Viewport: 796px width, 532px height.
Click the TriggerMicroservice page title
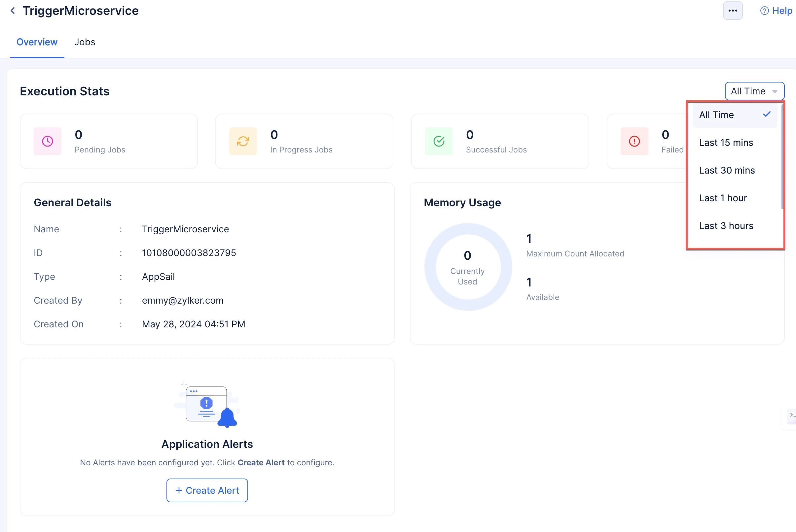point(81,11)
